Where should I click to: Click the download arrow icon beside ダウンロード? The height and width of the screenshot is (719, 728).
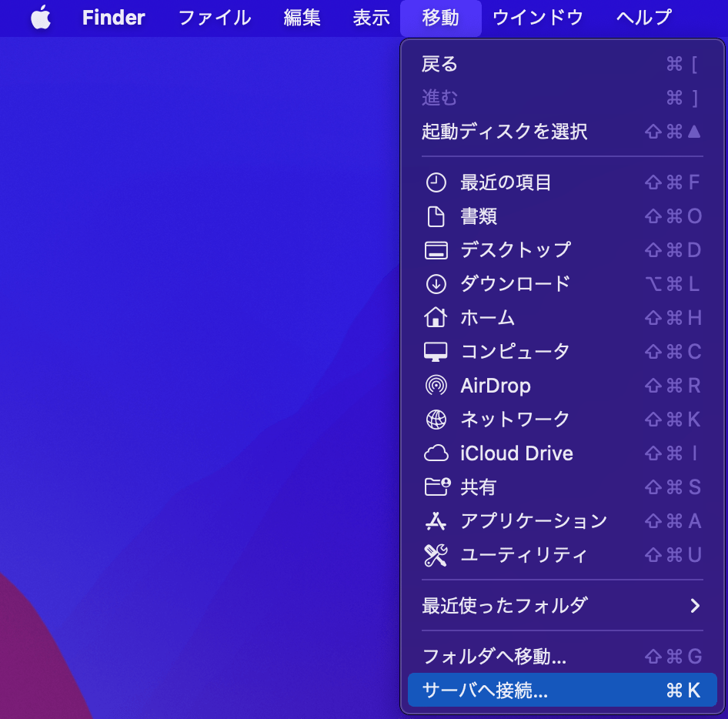tap(436, 284)
